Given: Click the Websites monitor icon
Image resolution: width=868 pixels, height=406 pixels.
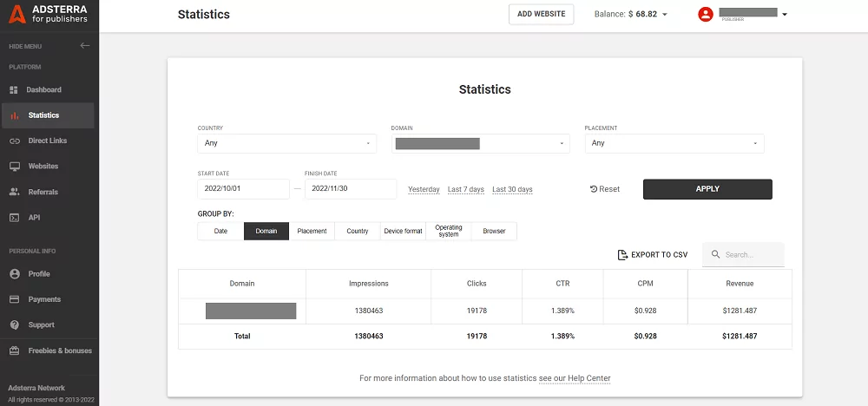Looking at the screenshot, I should tap(14, 167).
